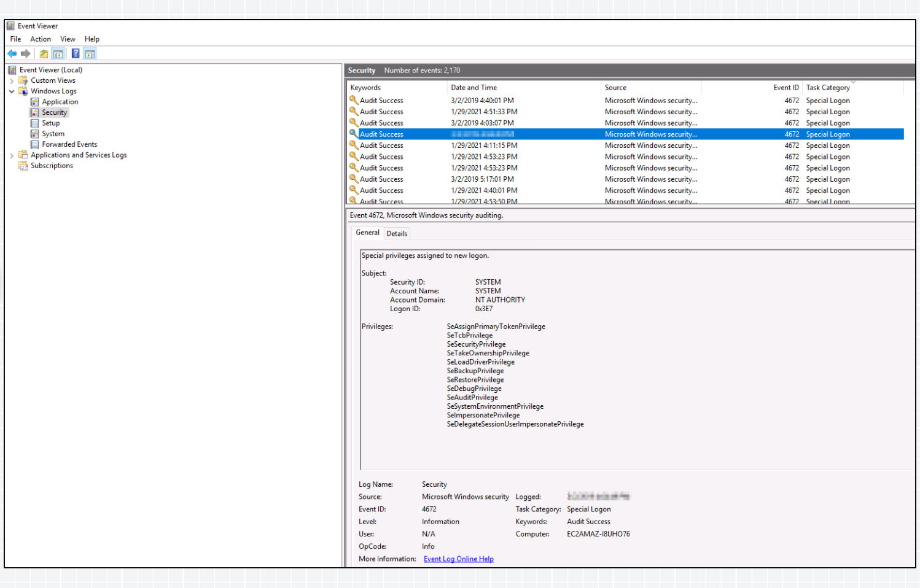
Task: Expand Applications and Services Logs node
Action: pyautogui.click(x=12, y=155)
